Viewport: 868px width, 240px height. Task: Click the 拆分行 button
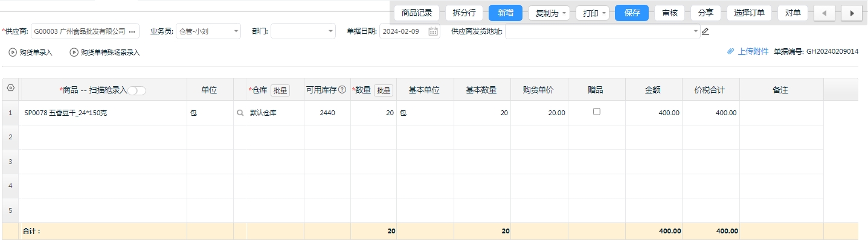[x=464, y=13]
